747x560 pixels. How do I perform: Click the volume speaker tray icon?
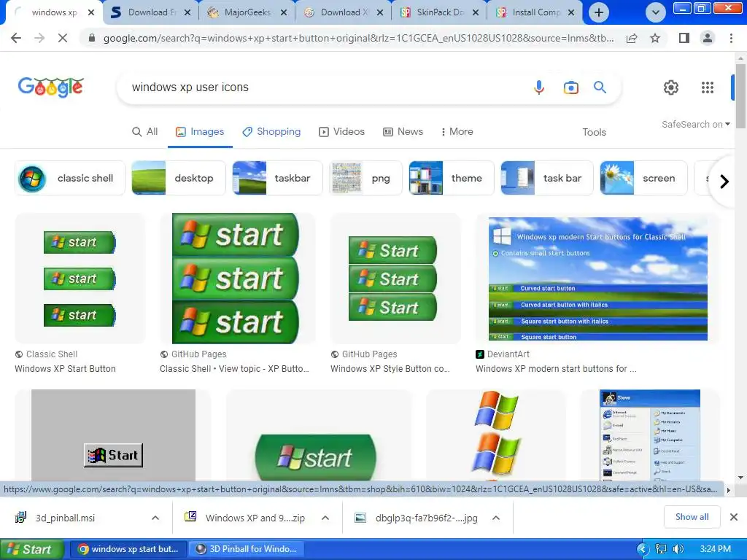coord(678,549)
